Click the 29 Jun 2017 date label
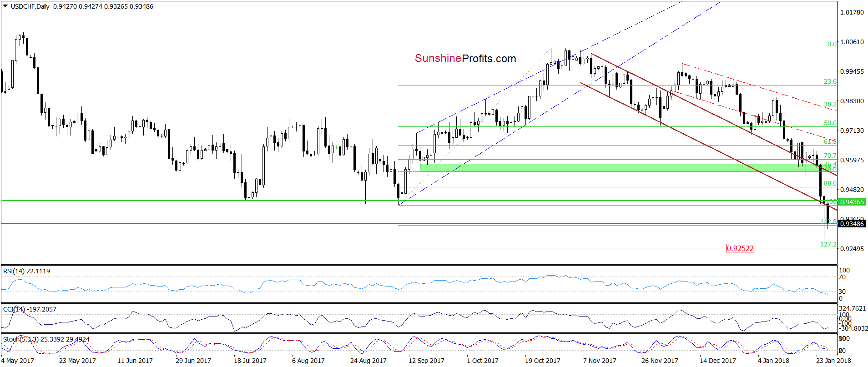The width and height of the screenshot is (868, 367). click(193, 361)
